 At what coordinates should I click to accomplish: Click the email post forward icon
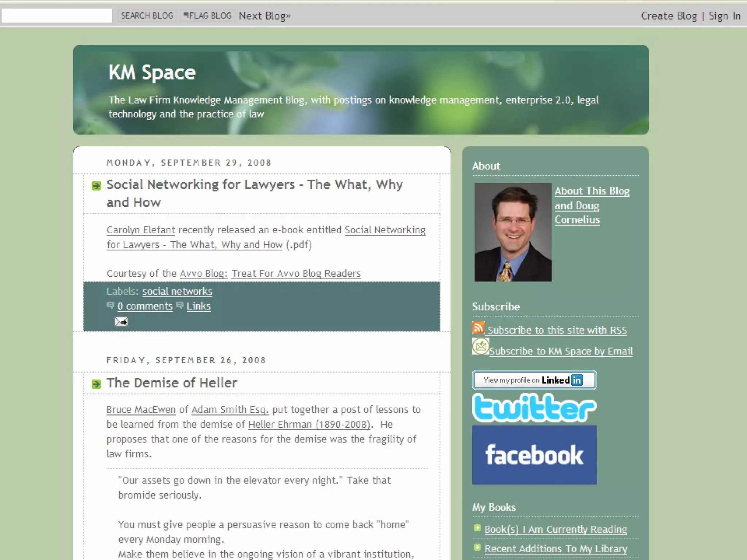pyautogui.click(x=121, y=322)
